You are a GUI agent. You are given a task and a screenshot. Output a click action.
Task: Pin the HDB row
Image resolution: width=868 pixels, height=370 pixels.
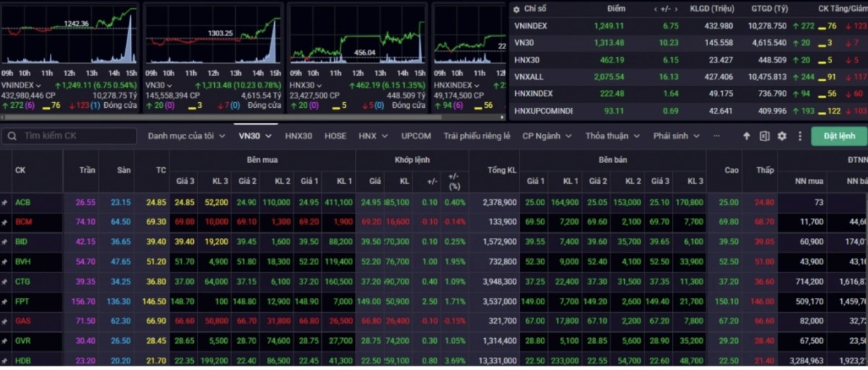pos(5,360)
